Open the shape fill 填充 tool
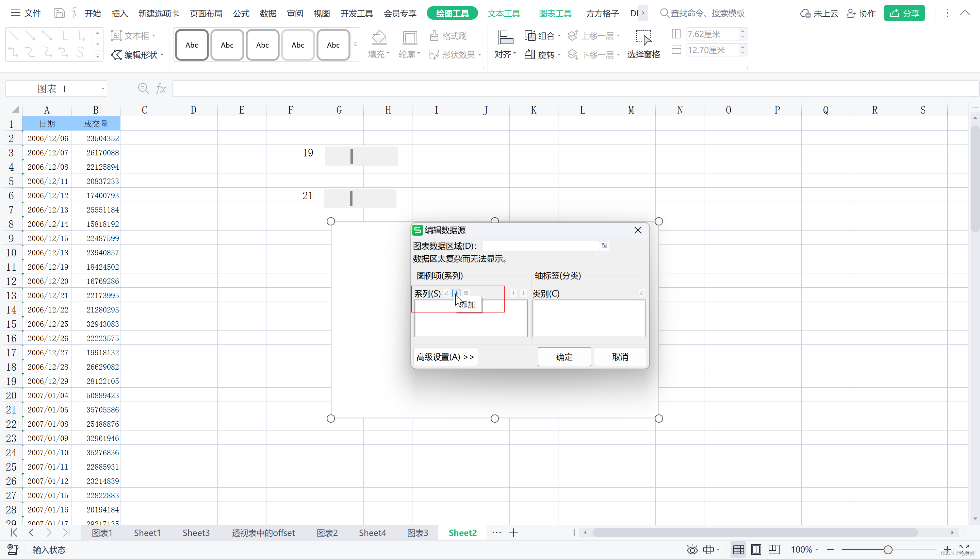Screen dimensions: 980x559 [x=379, y=45]
